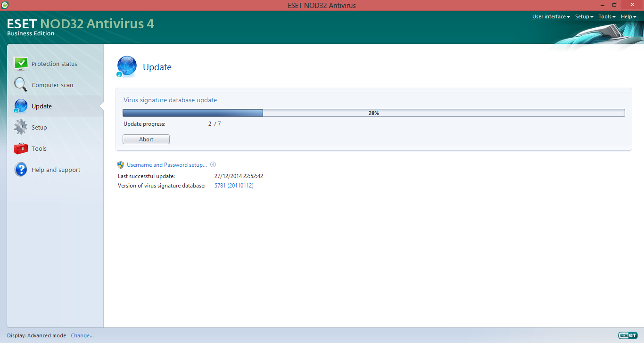
Task: Select Help and support in sidebar
Action: [x=56, y=170]
